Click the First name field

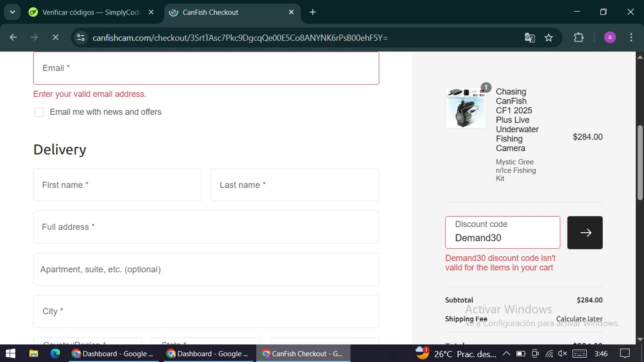tap(117, 185)
